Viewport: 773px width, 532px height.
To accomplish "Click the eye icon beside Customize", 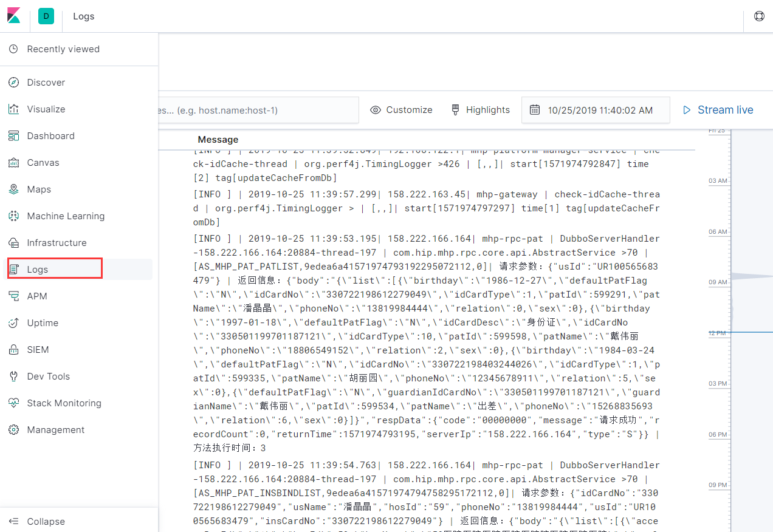I will (x=376, y=110).
